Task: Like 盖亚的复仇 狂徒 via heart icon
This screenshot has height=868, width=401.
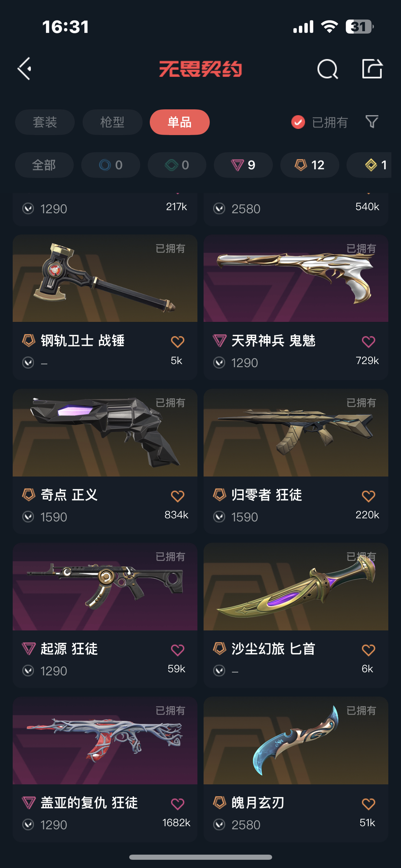Action: (x=177, y=804)
